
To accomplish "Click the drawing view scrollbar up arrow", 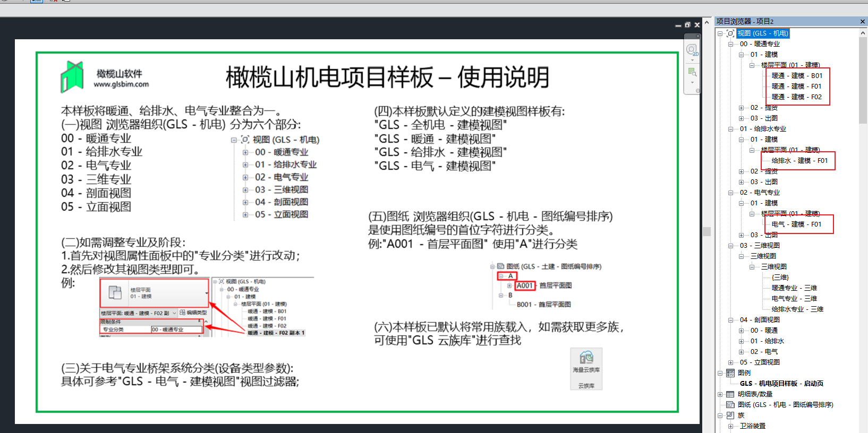I will coord(707,22).
